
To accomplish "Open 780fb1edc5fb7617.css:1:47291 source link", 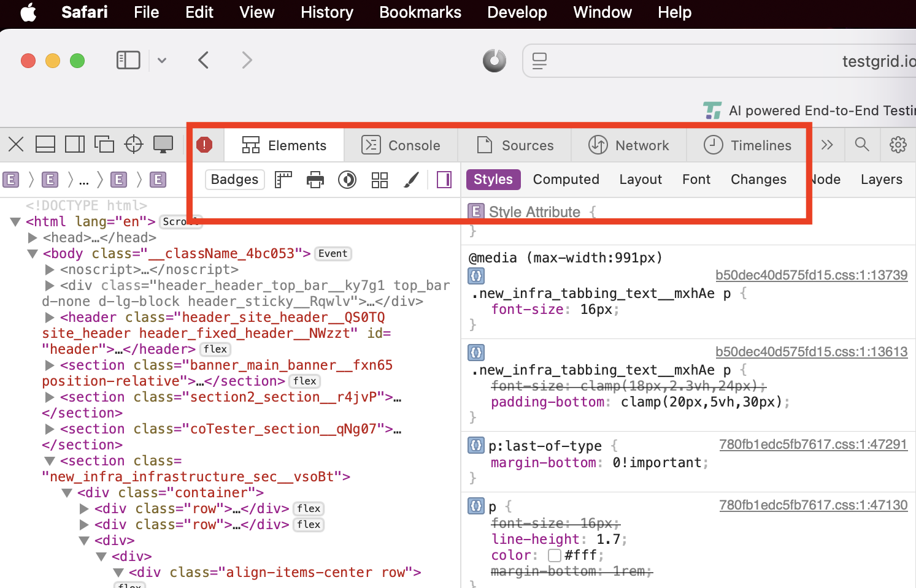I will coord(813,445).
